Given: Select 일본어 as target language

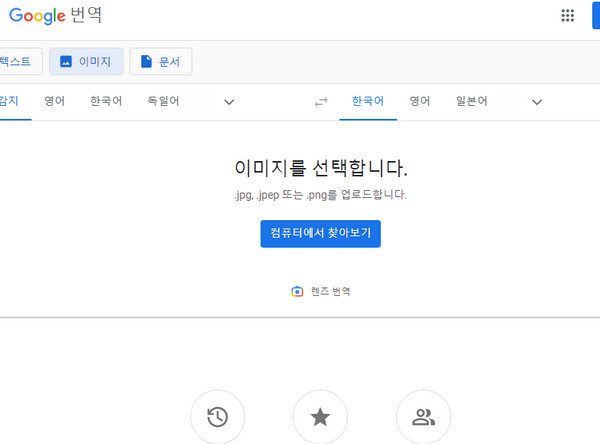Looking at the screenshot, I should pyautogui.click(x=471, y=101).
